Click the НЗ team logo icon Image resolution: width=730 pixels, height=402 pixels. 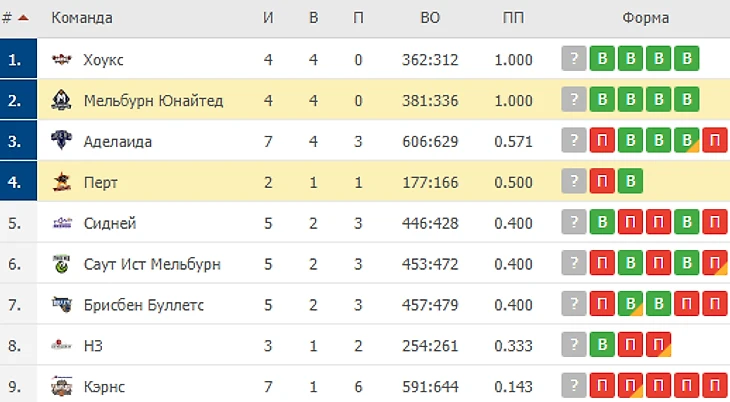pos(62,345)
